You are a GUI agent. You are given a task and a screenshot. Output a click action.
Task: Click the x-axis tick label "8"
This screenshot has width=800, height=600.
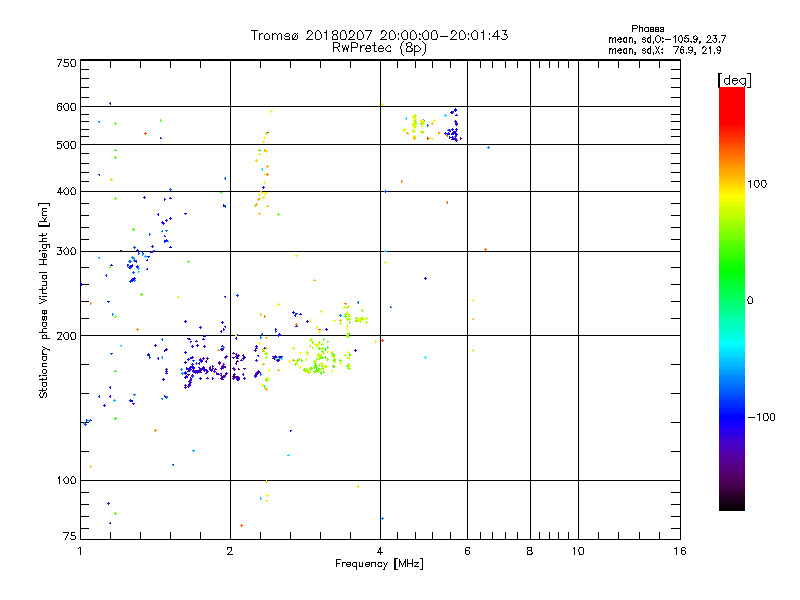(x=530, y=551)
